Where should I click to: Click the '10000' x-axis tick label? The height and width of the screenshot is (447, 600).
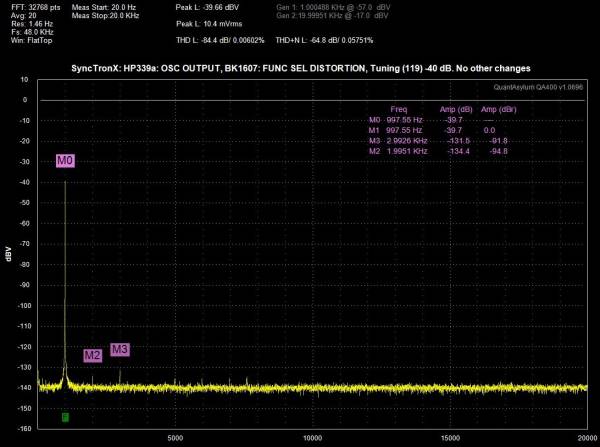(x=313, y=437)
